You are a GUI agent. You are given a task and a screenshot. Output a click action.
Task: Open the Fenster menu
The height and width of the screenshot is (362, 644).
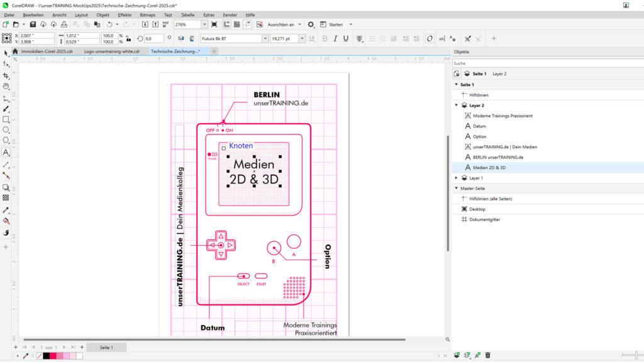(x=230, y=15)
